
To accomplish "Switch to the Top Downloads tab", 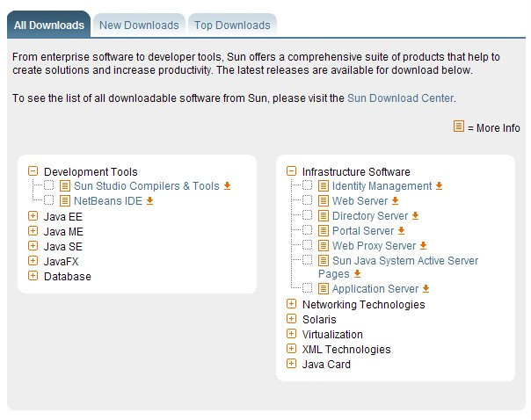I will (x=232, y=25).
